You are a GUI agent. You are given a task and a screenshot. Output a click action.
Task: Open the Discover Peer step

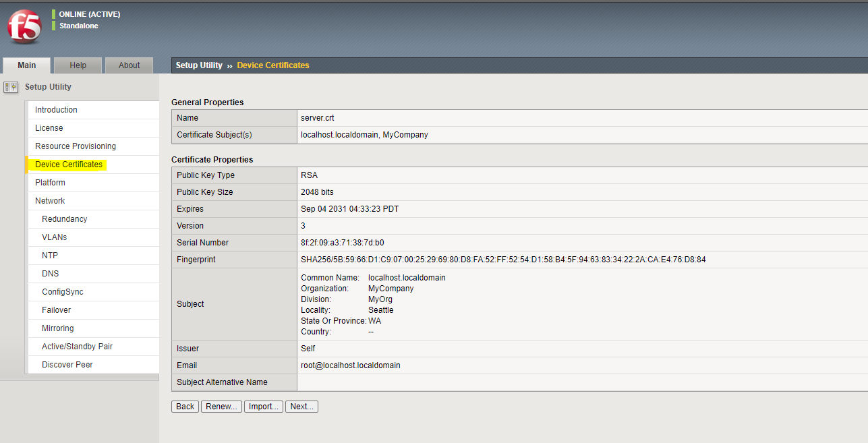coord(67,364)
